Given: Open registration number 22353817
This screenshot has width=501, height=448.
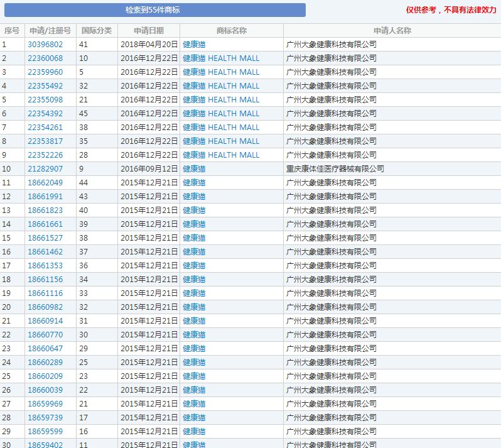Looking at the screenshot, I should (x=45, y=141).
